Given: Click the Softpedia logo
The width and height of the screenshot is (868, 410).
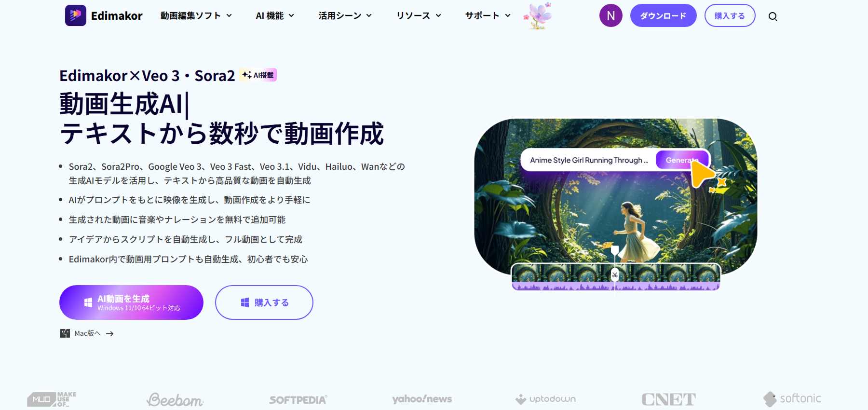Looking at the screenshot, I should [298, 400].
